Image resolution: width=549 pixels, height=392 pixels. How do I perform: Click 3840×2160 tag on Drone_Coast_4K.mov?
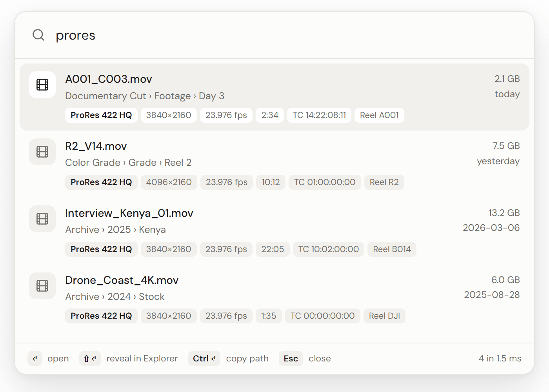pos(169,316)
